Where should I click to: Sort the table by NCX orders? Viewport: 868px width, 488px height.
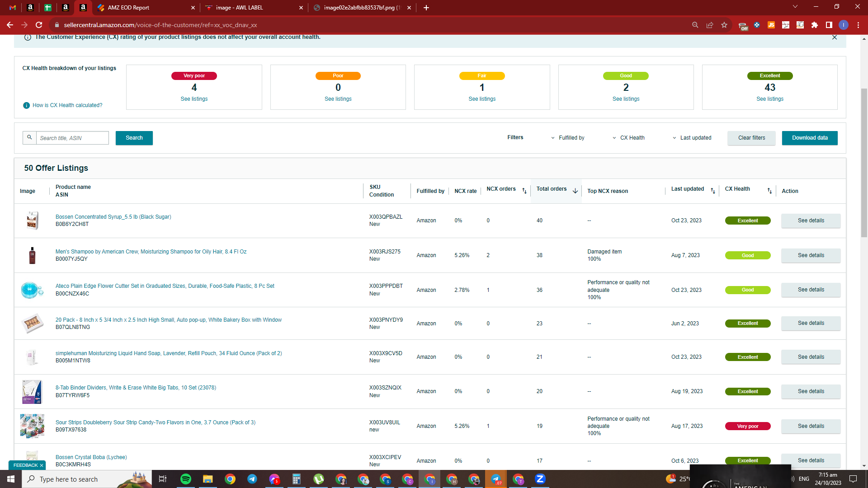point(524,191)
